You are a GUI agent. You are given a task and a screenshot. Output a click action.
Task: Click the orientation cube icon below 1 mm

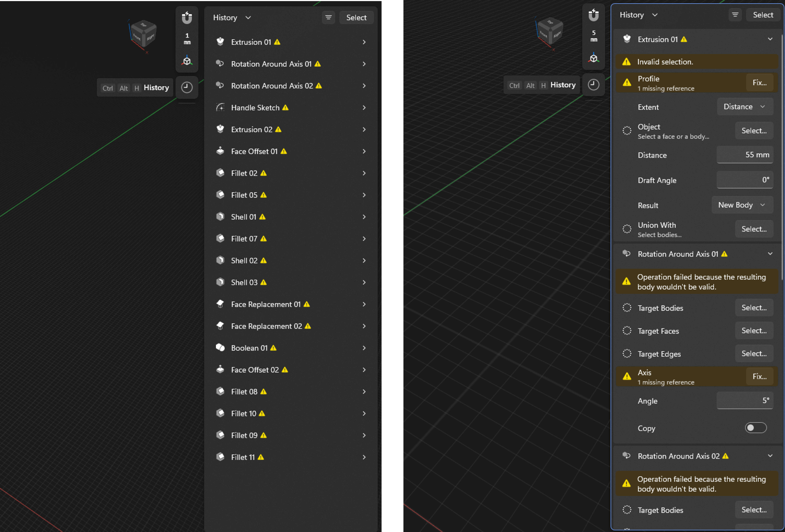click(187, 61)
